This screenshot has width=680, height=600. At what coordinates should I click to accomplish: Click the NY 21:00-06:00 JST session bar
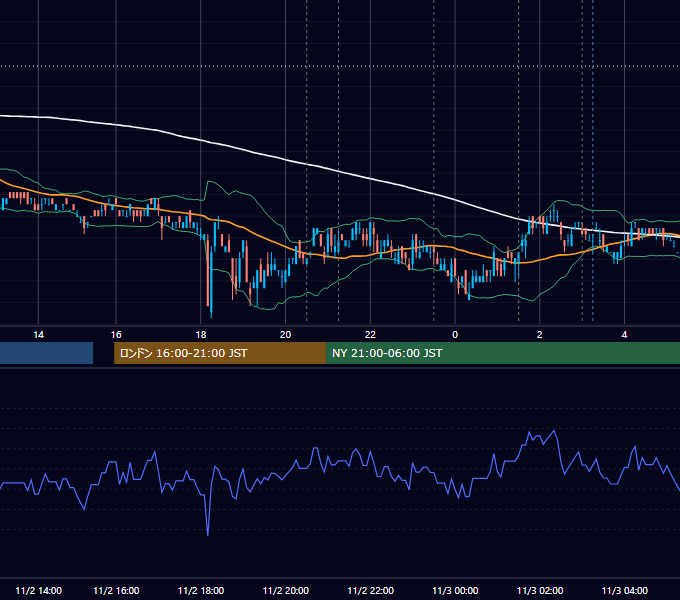[x=503, y=353]
